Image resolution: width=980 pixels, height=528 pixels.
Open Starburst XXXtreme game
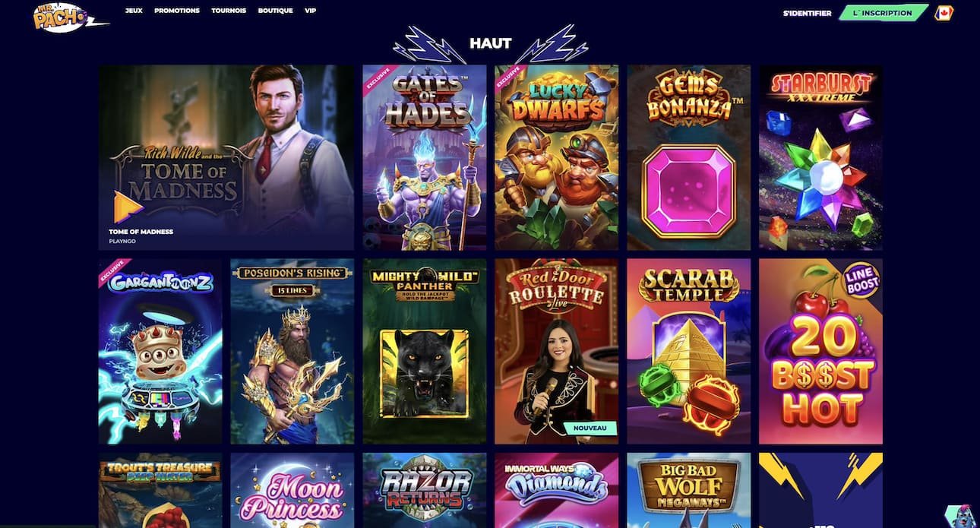(820, 157)
